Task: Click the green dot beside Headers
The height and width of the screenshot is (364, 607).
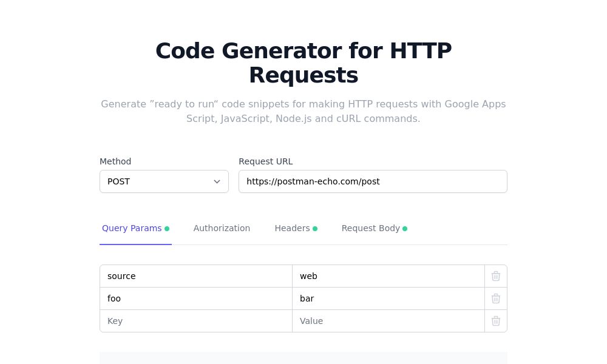Action: [315, 229]
